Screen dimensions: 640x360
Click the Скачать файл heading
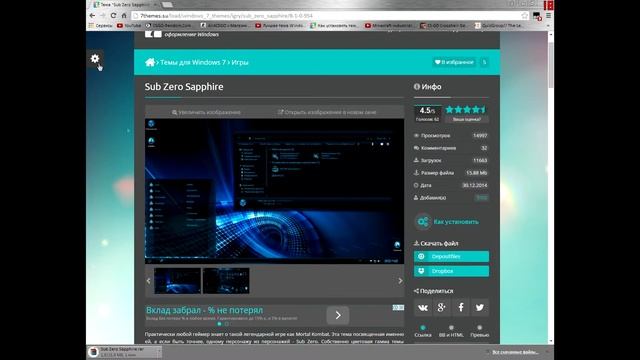click(436, 243)
